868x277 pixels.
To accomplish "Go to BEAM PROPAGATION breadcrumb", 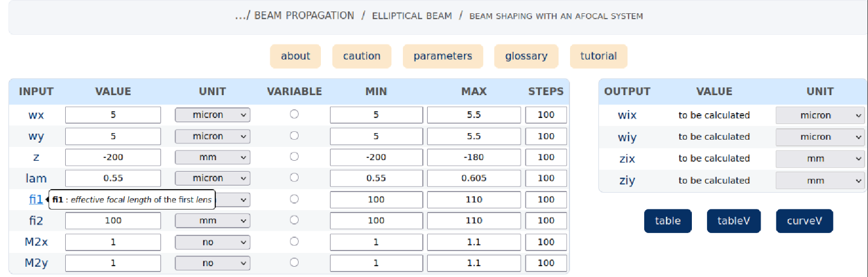I will tap(304, 16).
